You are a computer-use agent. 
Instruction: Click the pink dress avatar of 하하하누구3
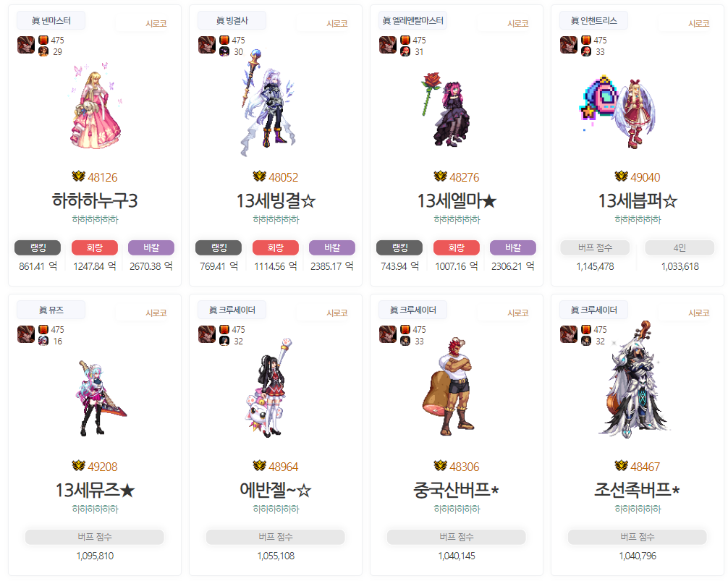click(x=95, y=106)
